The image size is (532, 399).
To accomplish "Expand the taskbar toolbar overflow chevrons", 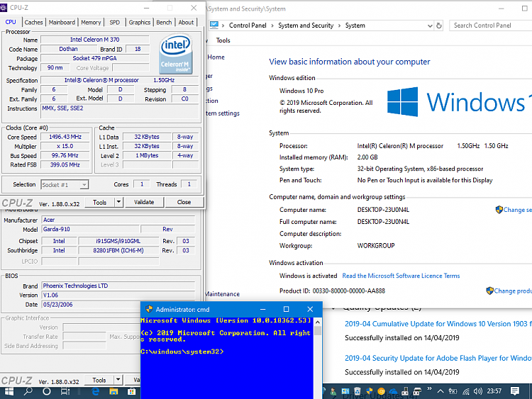I will pyautogui.click(x=429, y=388).
